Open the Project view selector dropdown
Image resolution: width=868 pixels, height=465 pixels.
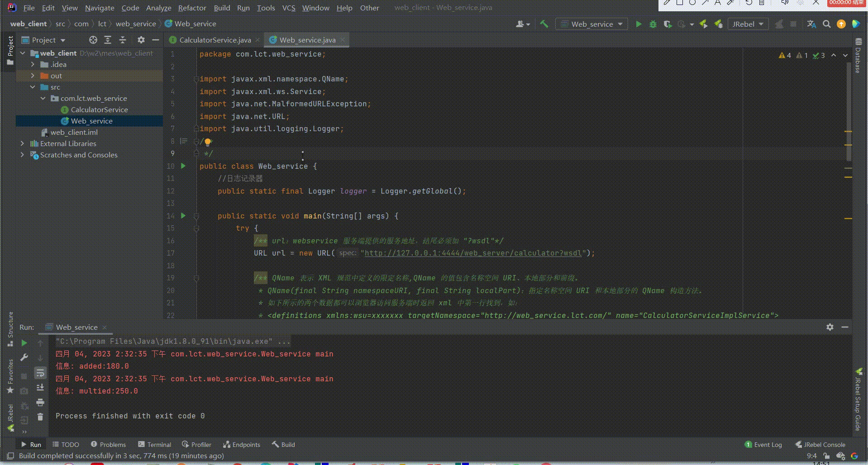43,40
